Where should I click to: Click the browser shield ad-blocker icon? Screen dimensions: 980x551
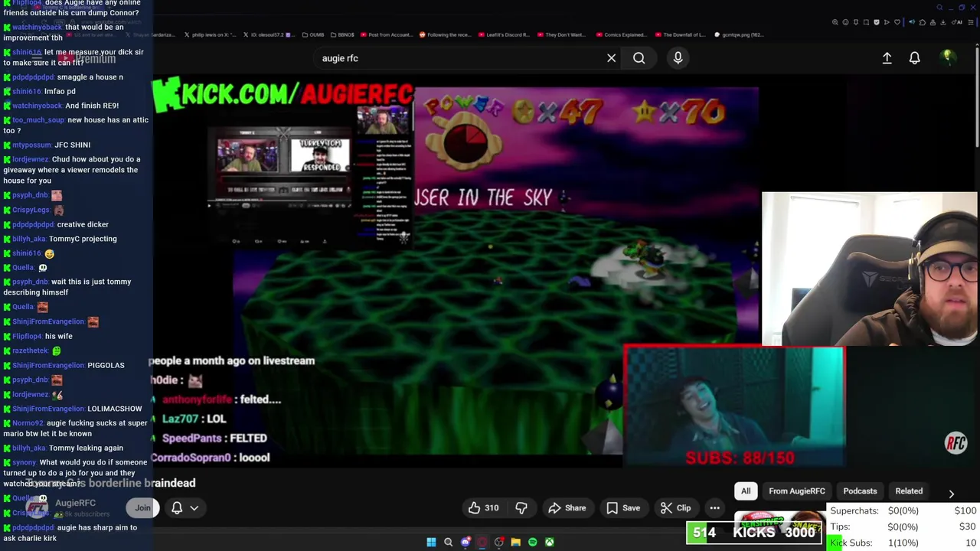point(877,22)
